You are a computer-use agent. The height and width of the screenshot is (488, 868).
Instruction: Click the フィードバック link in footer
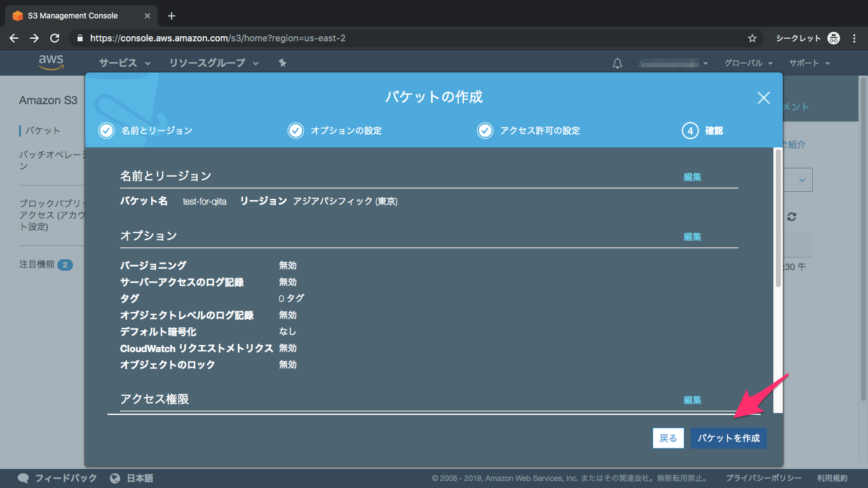point(66,478)
